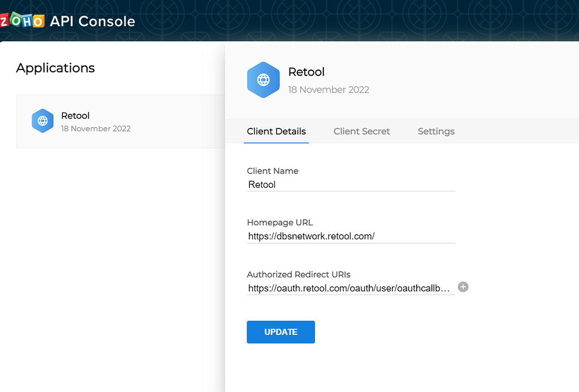Click the Retool hexagon badge in the detail panel
579x392 pixels.
(x=263, y=80)
